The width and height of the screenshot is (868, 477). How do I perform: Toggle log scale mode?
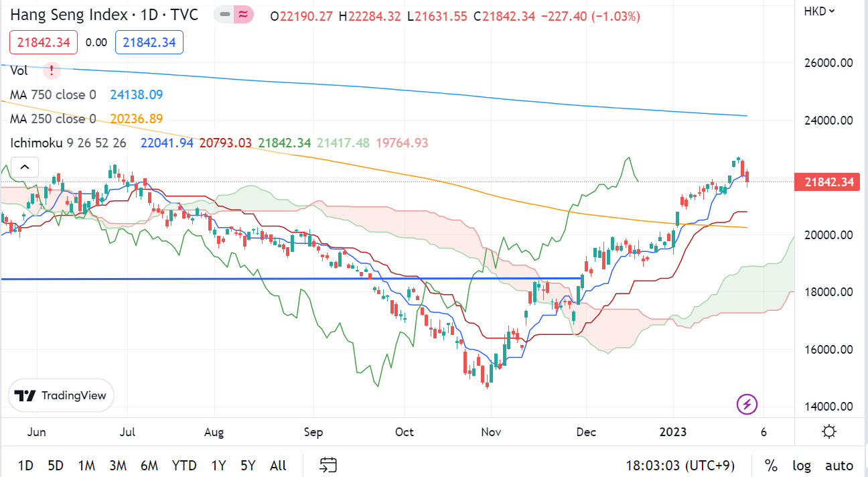802,466
